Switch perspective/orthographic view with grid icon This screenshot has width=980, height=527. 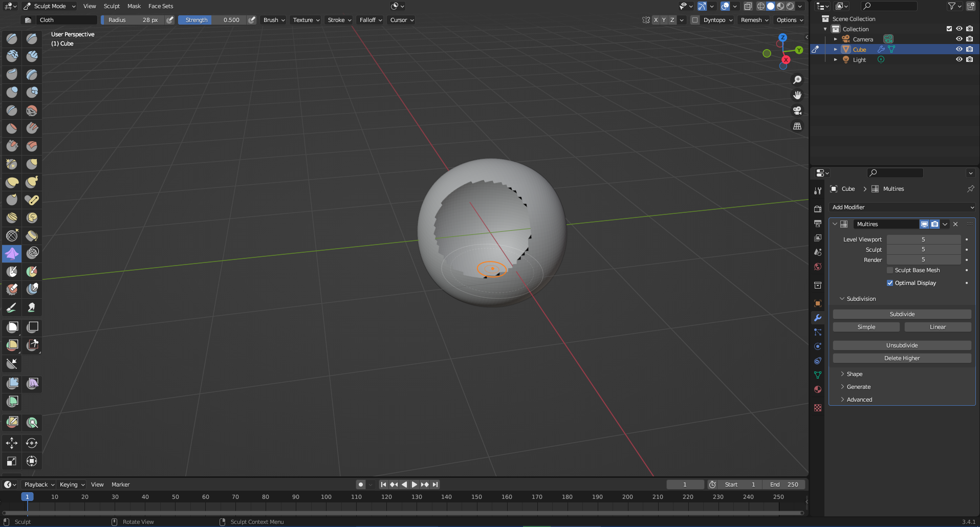[x=797, y=126]
